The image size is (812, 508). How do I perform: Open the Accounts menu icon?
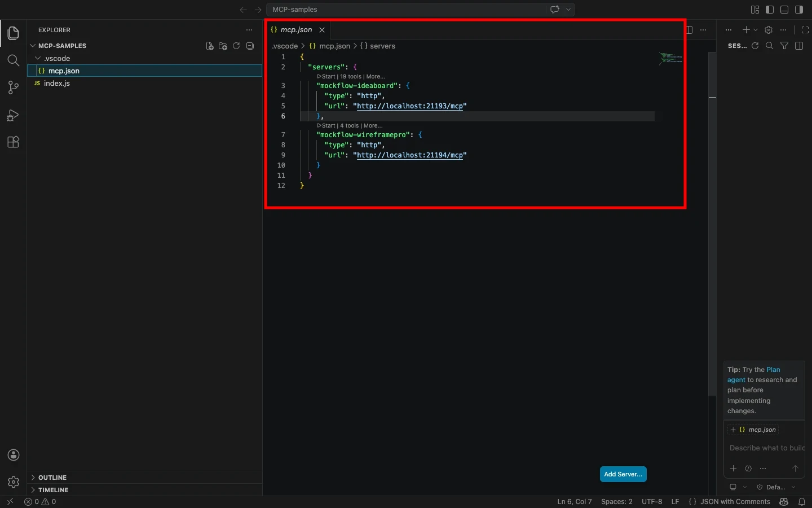pos(14,455)
